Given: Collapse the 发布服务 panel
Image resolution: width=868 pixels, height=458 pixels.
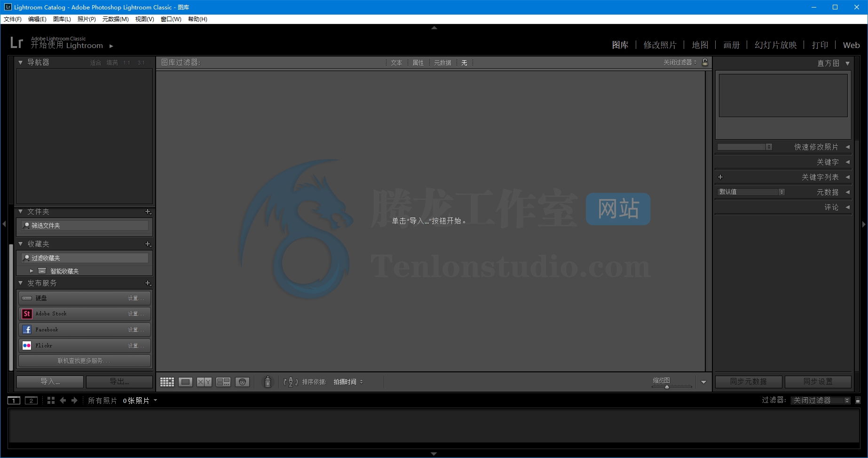Looking at the screenshot, I should 20,283.
